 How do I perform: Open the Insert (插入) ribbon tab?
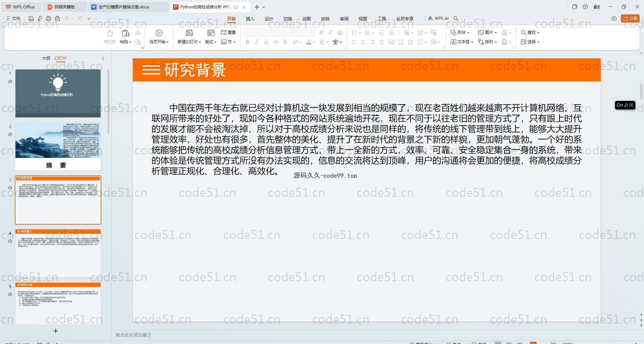pyautogui.click(x=250, y=19)
